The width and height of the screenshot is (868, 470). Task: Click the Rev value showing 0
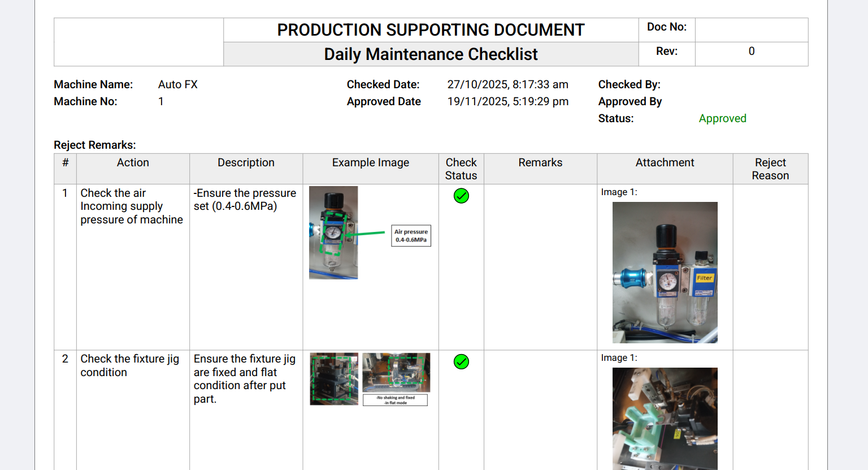coord(751,51)
